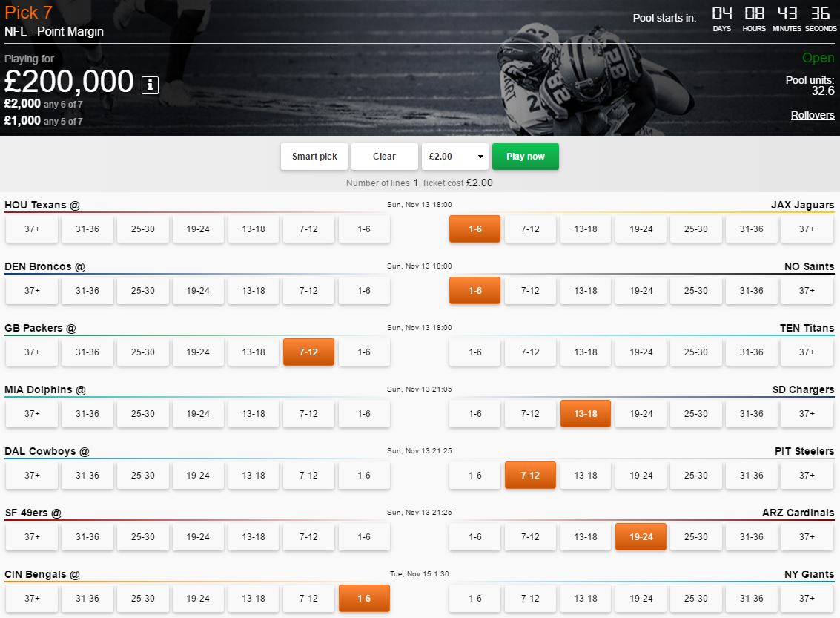Click the green Play now button
The width and height of the screenshot is (840, 618).
(525, 157)
